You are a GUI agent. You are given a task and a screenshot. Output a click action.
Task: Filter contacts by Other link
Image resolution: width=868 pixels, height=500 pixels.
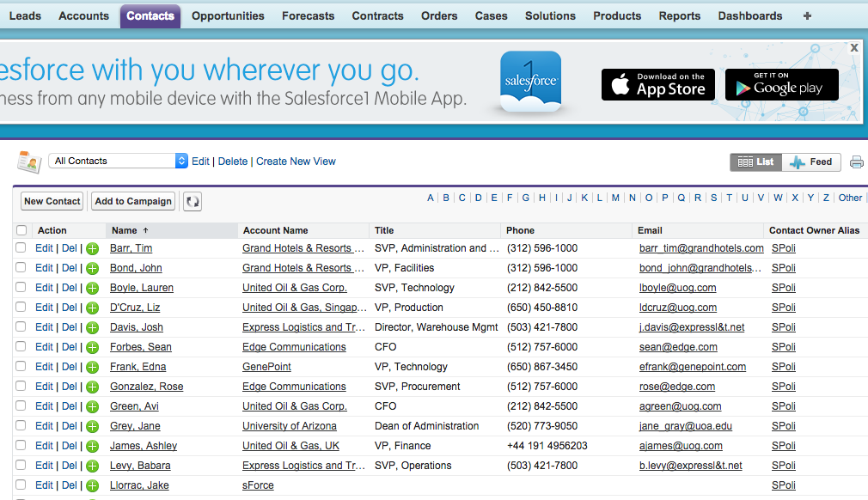coord(850,198)
